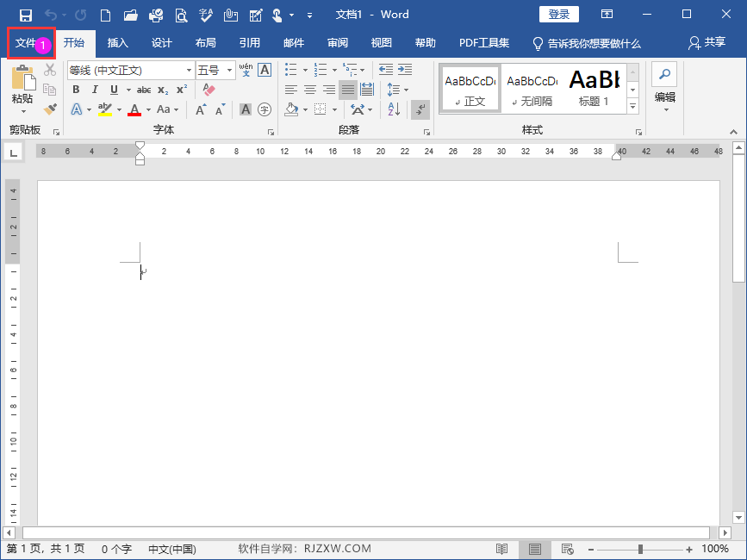Open the 文件 tab
This screenshot has width=747, height=560.
[x=27, y=43]
